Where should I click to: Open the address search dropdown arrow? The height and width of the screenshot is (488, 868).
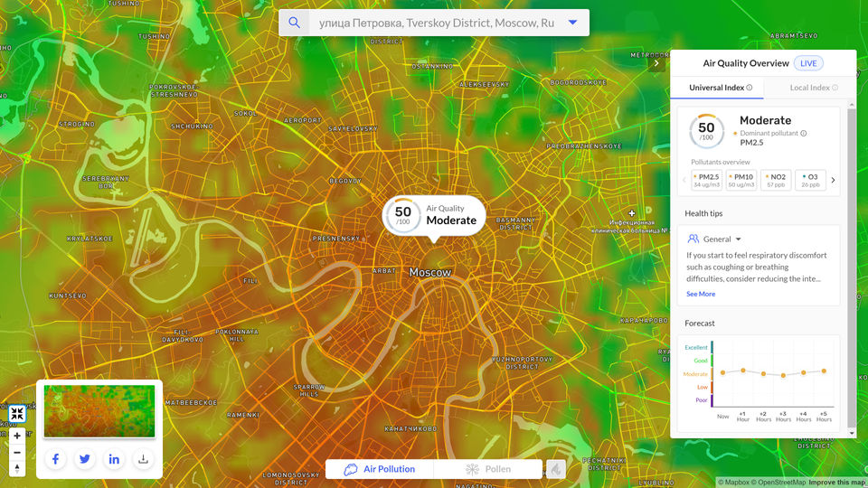pos(573,23)
